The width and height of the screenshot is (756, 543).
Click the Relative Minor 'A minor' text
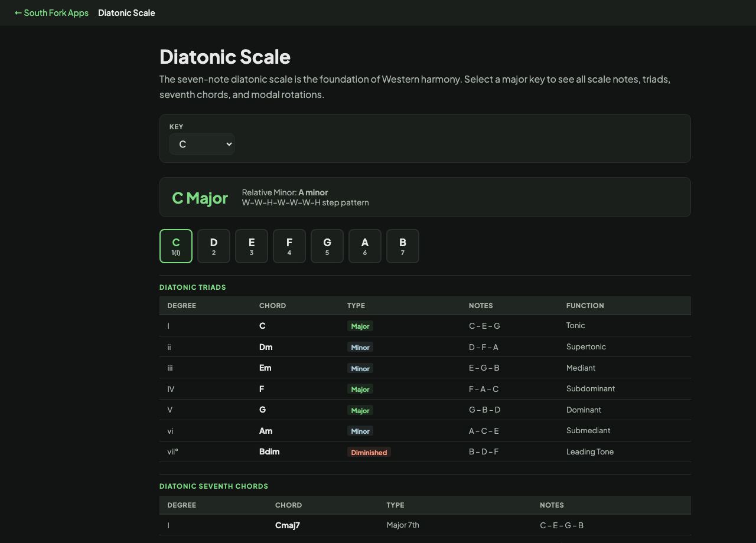[x=313, y=192]
